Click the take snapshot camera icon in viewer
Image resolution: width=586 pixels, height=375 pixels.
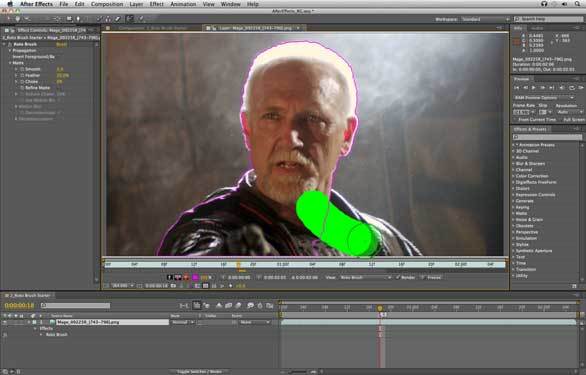click(x=173, y=286)
